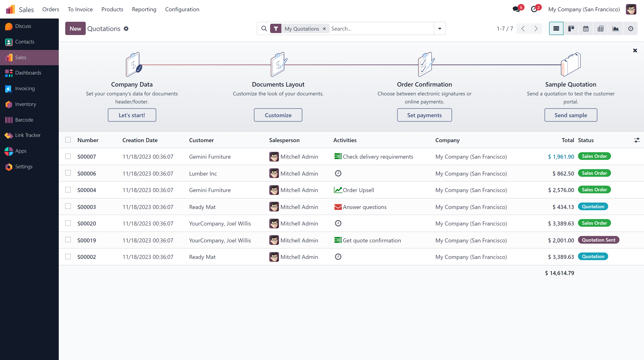Screen dimensions: 644x360
Task: Open the company switcher My Company (San Francisco)
Action: point(584,9)
